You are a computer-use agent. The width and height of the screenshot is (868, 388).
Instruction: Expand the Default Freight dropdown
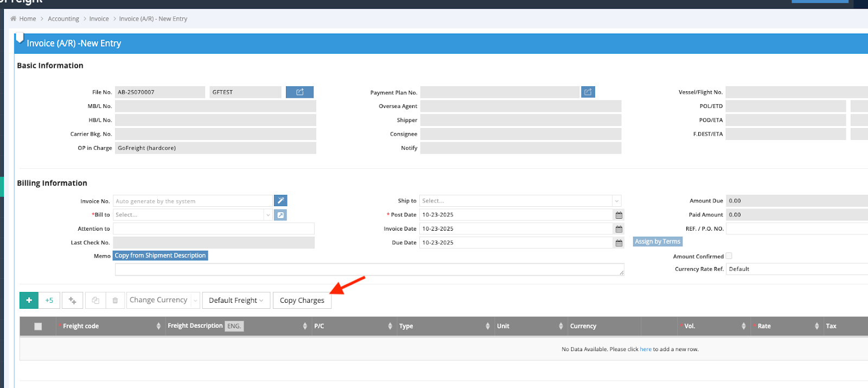[236, 300]
